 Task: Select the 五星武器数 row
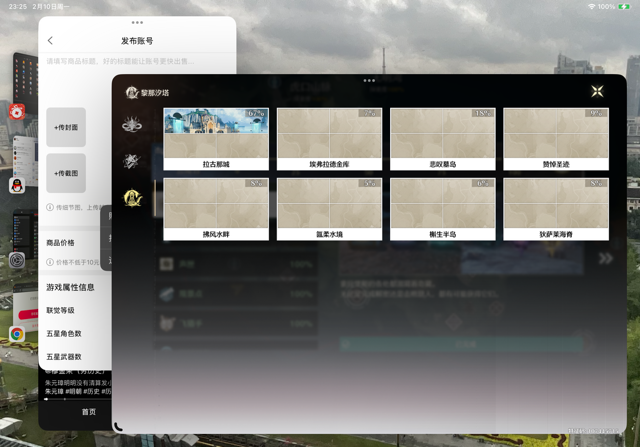(x=77, y=357)
